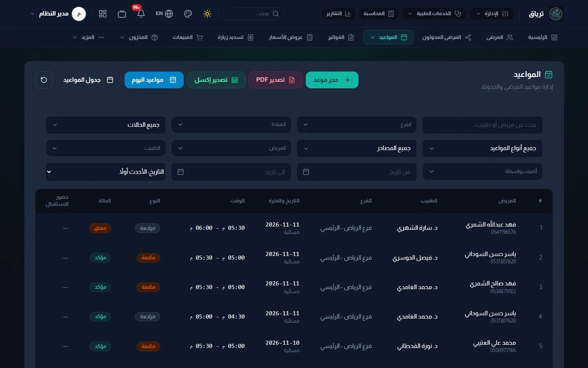Open the الفواتير tab

341,37
